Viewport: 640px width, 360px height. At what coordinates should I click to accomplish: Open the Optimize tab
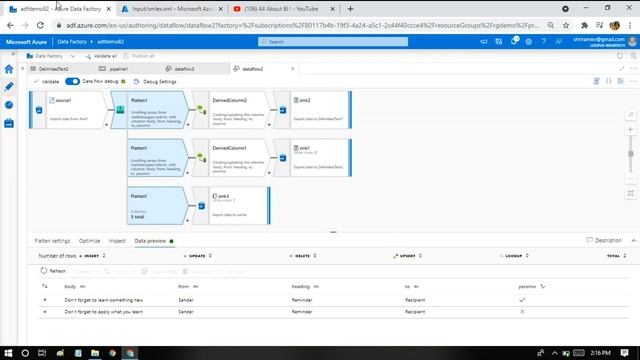89,241
